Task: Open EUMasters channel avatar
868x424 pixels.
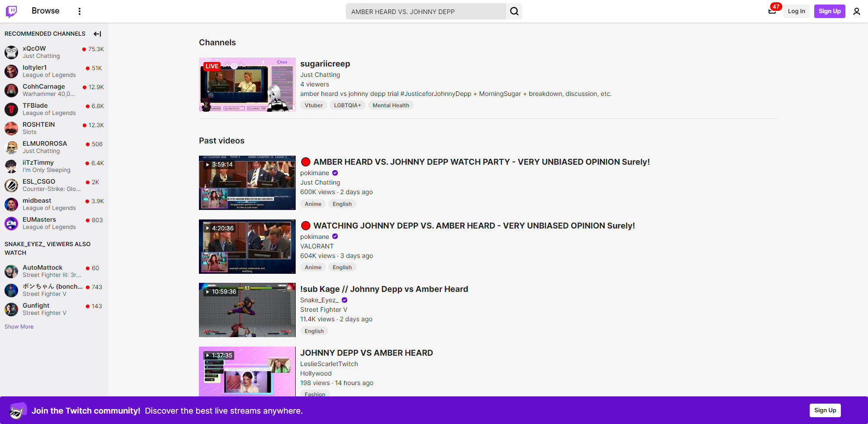Action: pyautogui.click(x=11, y=223)
